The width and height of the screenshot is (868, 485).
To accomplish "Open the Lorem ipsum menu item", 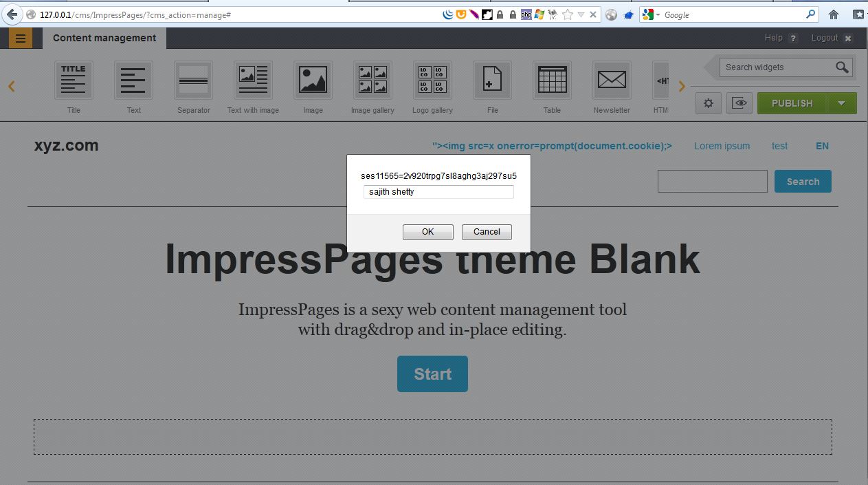I will [722, 146].
